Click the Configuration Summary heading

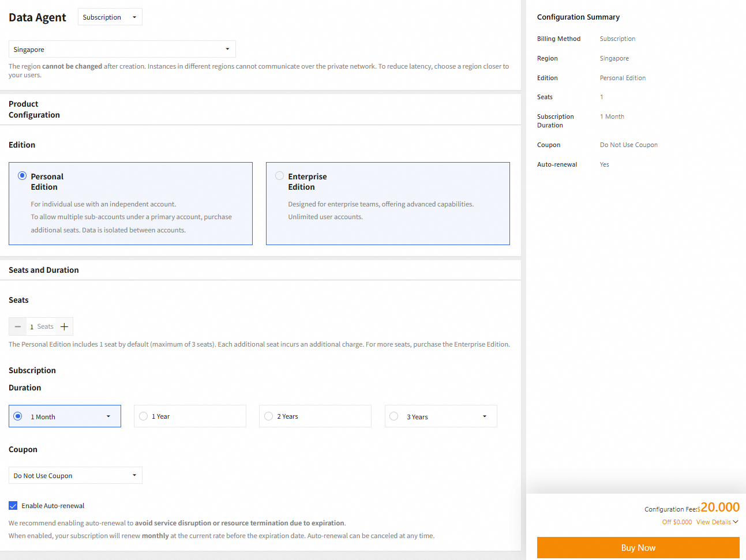point(578,17)
